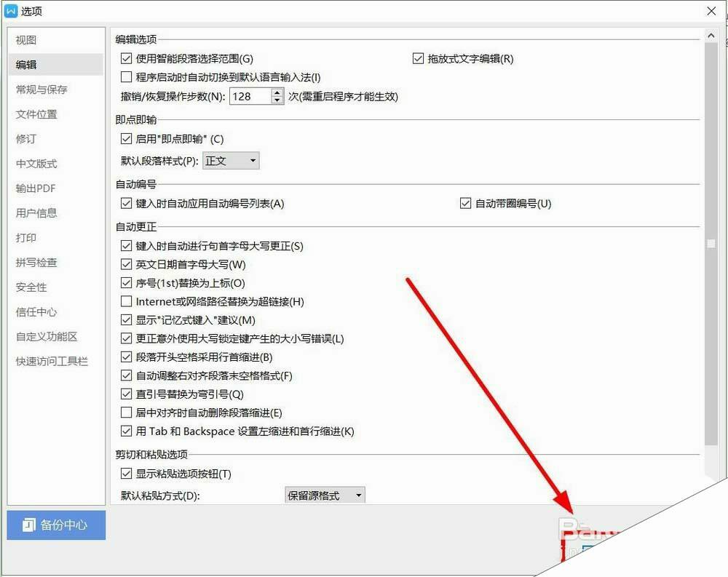Image resolution: width=728 pixels, height=577 pixels.
Task: Toggle 使用智能段落选择范围(G) checkbox
Action: point(126,58)
